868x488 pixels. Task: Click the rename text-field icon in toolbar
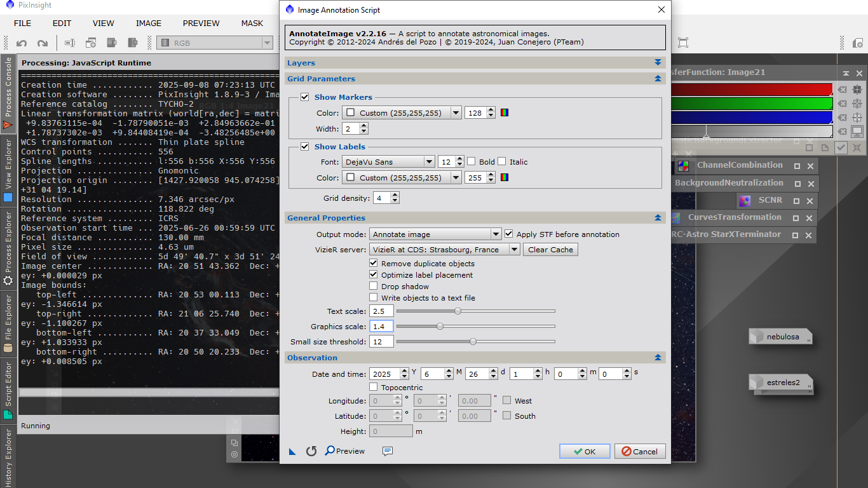click(x=70, y=43)
